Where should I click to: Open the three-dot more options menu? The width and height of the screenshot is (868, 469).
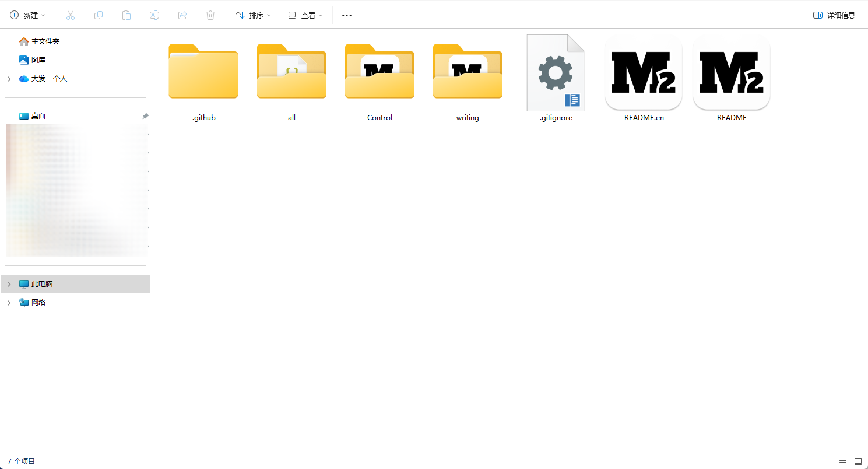click(x=347, y=15)
